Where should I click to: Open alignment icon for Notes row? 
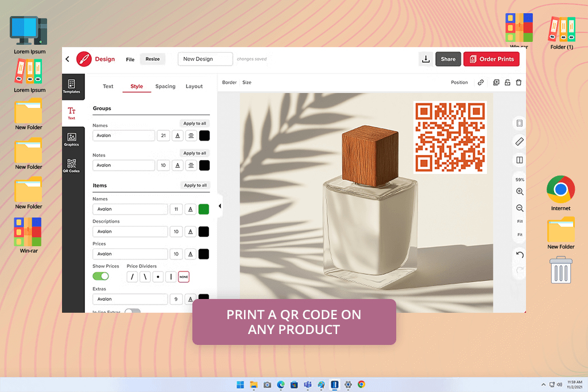[191, 165]
